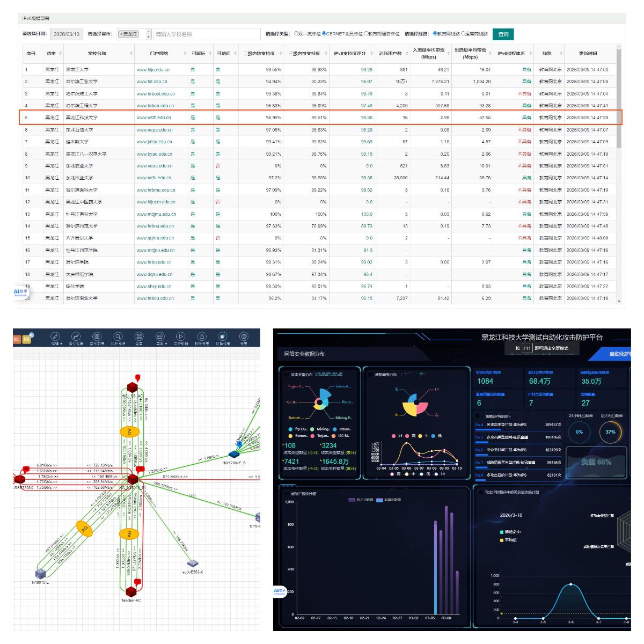Select the 双一流单位 radio button
The height and width of the screenshot is (644, 644).
296,34
